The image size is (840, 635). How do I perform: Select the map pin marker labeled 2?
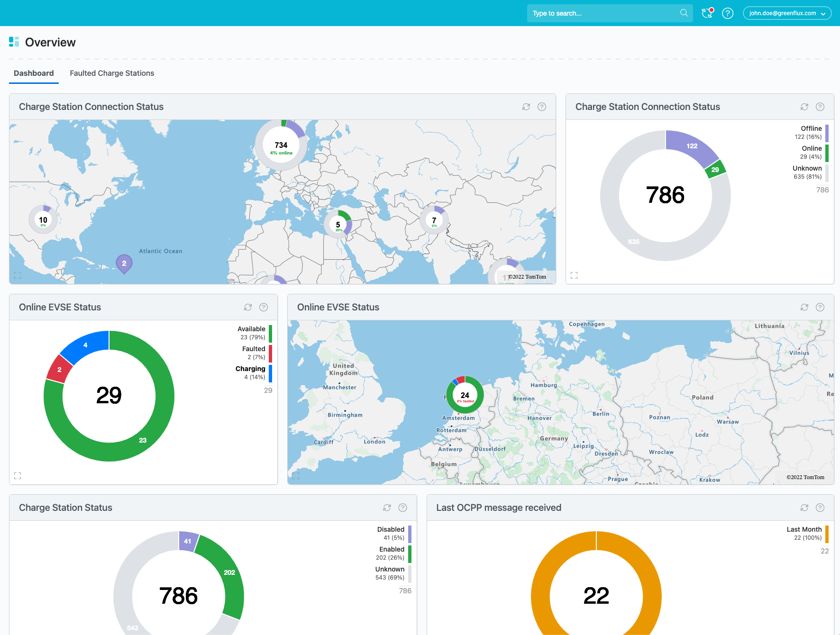[124, 263]
